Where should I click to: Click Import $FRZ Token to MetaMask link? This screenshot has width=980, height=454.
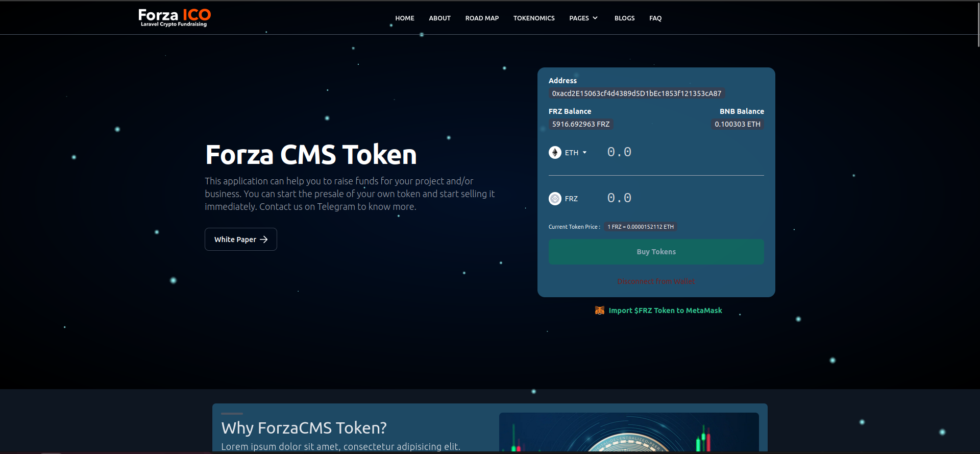[666, 310]
